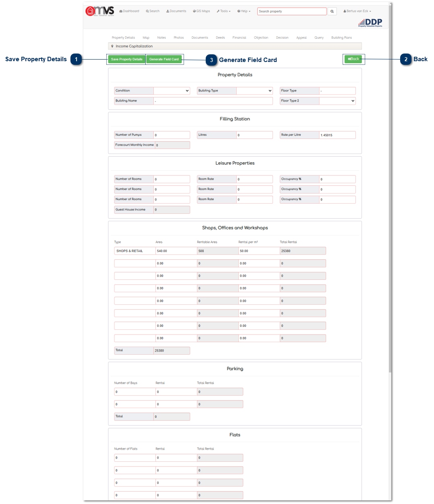Click the MVS logo icon
Image resolution: width=434 pixels, height=504 pixels.
tap(100, 11)
